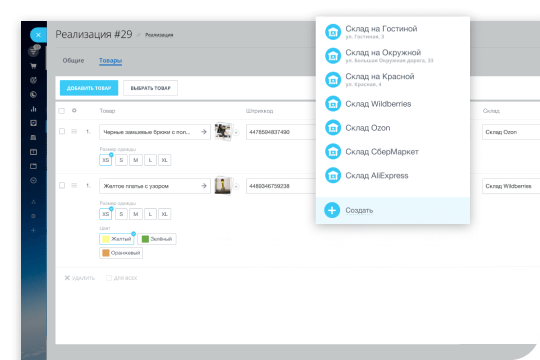Add image next to yellow dress thumbnail
This screenshot has height=360, width=540.
236,186
